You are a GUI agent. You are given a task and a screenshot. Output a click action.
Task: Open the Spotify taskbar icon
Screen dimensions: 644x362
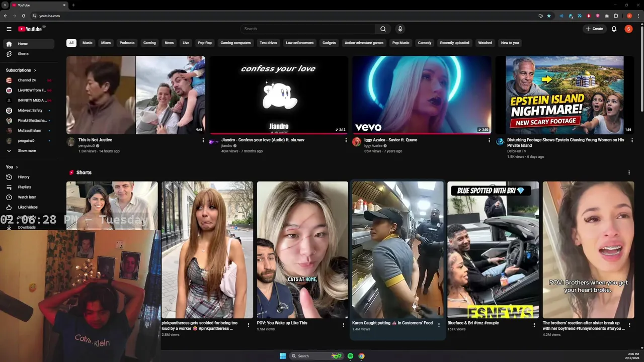350,356
